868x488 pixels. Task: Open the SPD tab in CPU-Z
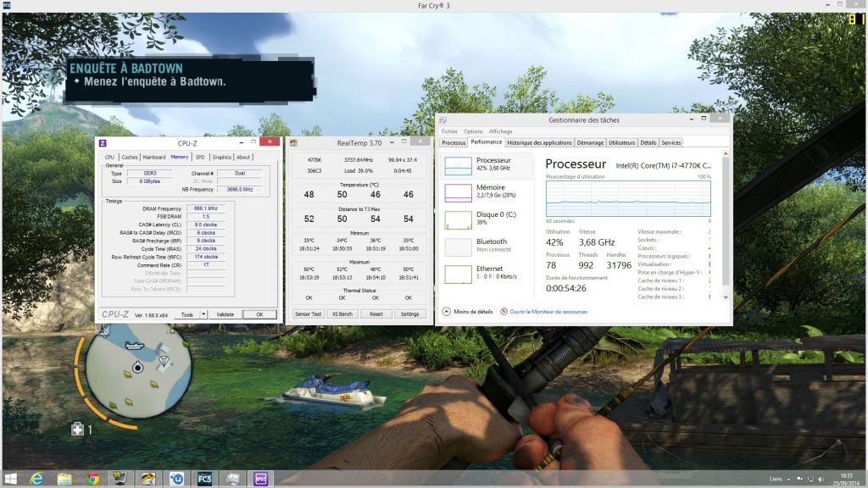200,157
